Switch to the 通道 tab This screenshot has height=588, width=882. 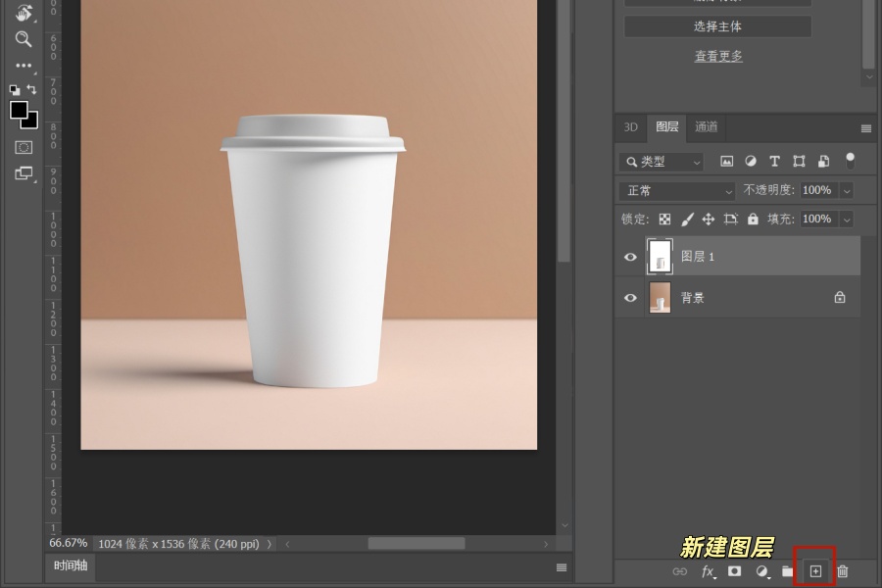(706, 127)
